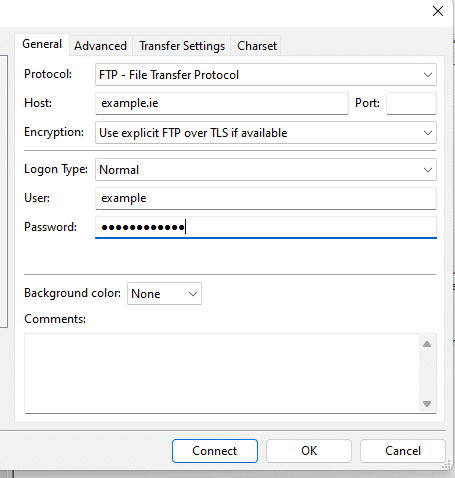This screenshot has width=455, height=478.
Task: Focus the Port input field
Action: (x=411, y=103)
